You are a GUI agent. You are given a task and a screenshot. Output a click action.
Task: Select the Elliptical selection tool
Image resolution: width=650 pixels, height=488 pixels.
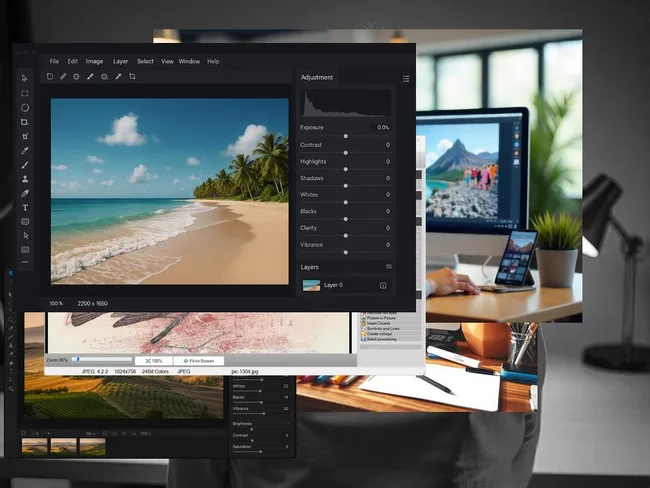[x=25, y=108]
